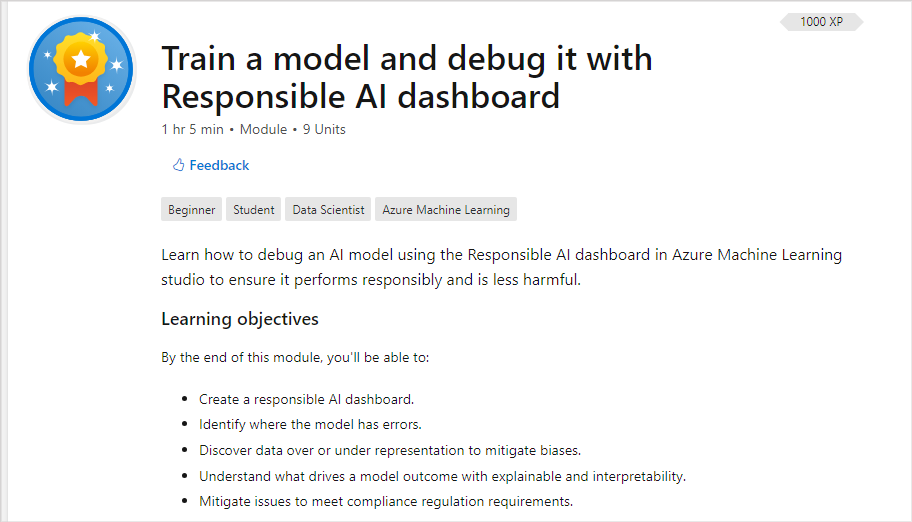Click the '1 hr 5 min' duration text

click(193, 129)
